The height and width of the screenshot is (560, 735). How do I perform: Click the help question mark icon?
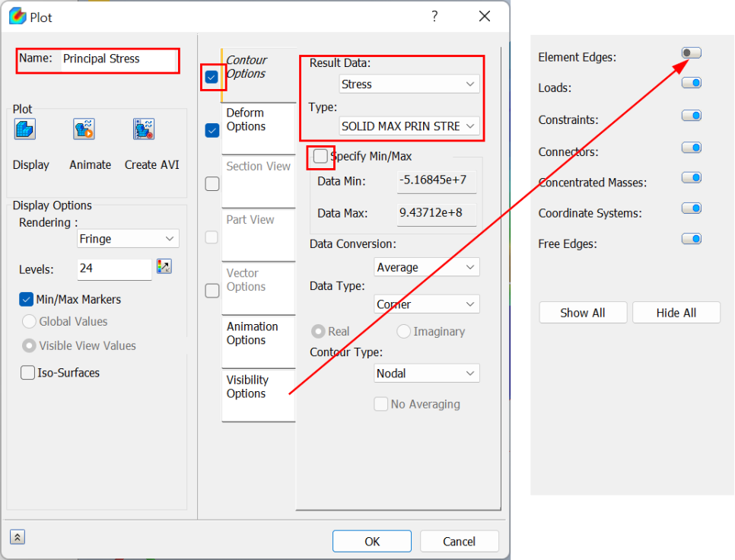(434, 17)
